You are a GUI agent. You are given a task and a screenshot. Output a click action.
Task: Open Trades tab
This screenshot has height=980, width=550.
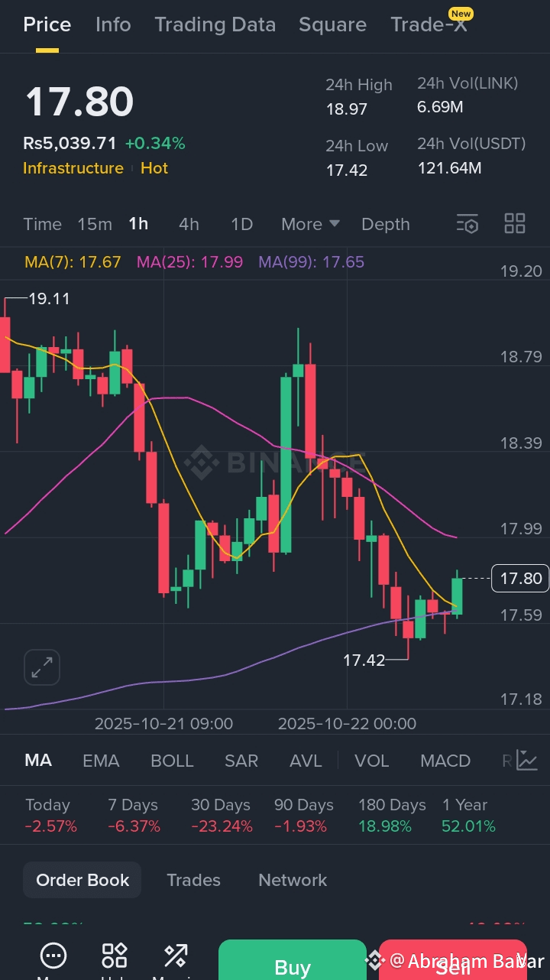[193, 880]
